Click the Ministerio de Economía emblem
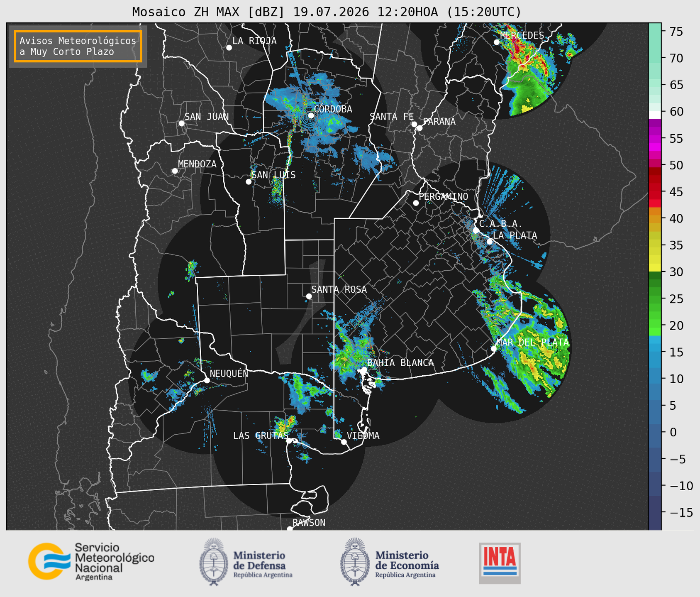This screenshot has width=700, height=597. pyautogui.click(x=354, y=562)
